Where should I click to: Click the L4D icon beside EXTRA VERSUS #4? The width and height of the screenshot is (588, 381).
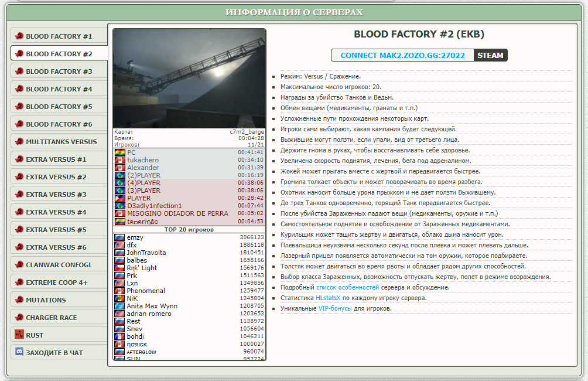[19, 212]
